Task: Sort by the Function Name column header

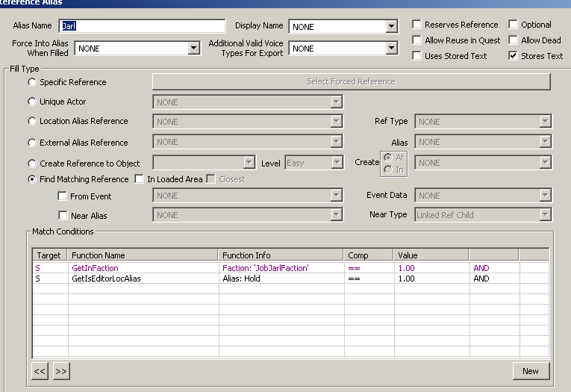Action: [x=143, y=255]
